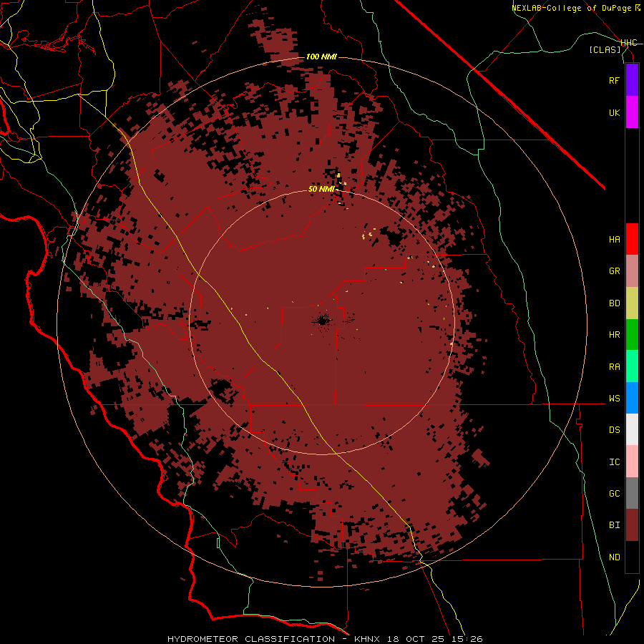
Task: Click the 'HHC' product label
Action: coord(628,43)
